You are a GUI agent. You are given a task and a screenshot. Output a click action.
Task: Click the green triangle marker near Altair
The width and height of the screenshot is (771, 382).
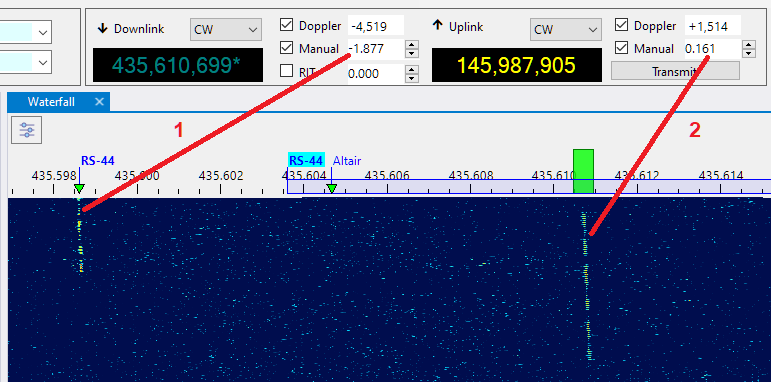pos(332,188)
